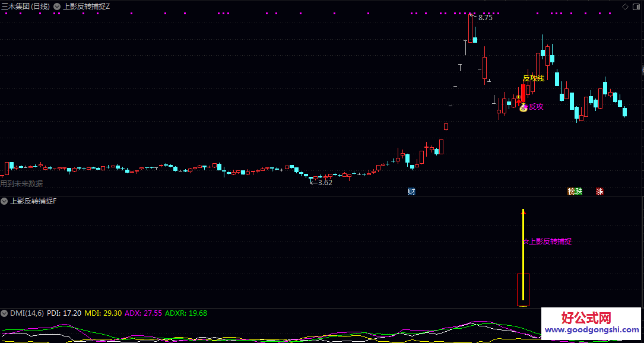644x343 pixels.
Task: Click the 3.62 low price label
Action: pyautogui.click(x=325, y=183)
